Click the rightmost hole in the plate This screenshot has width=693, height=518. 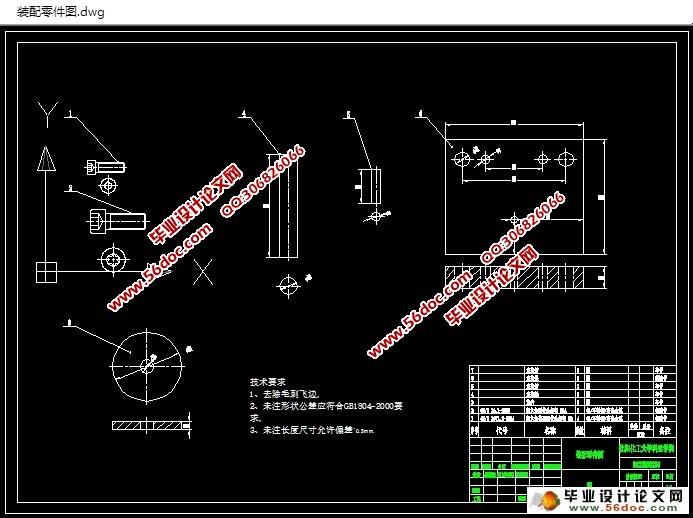(570, 159)
